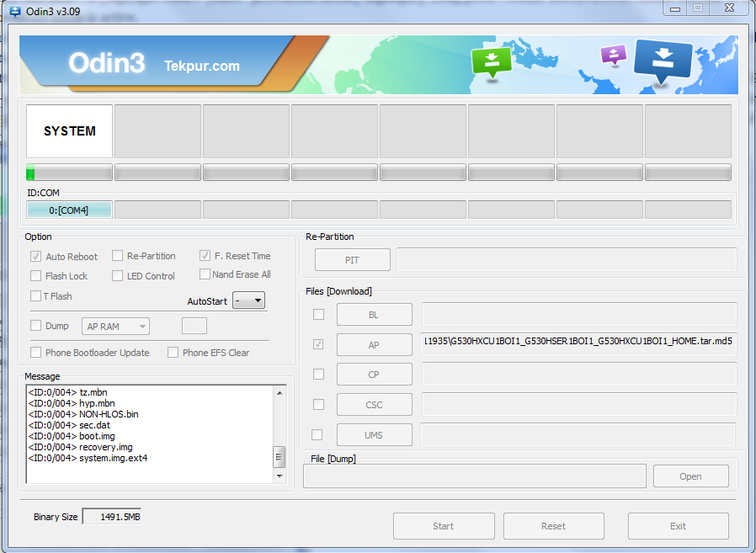Enable the LED Control checkbox
Image resolution: width=756 pixels, height=553 pixels.
click(x=117, y=276)
